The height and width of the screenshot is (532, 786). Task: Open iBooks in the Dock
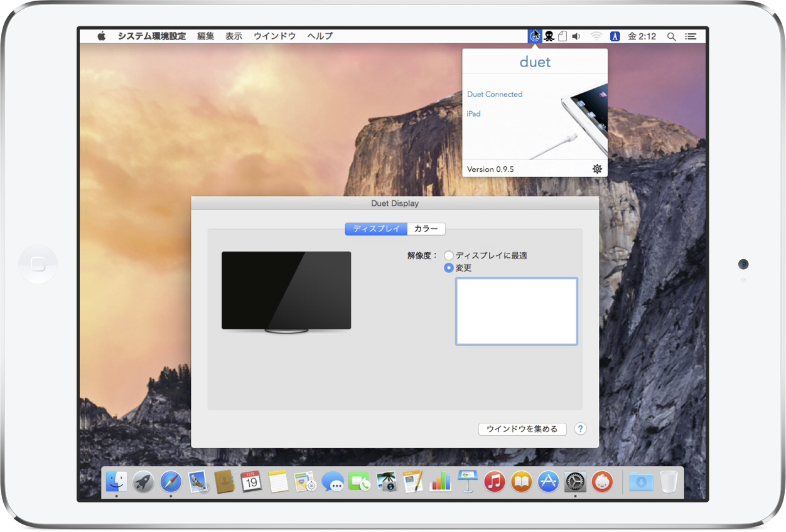tap(522, 482)
